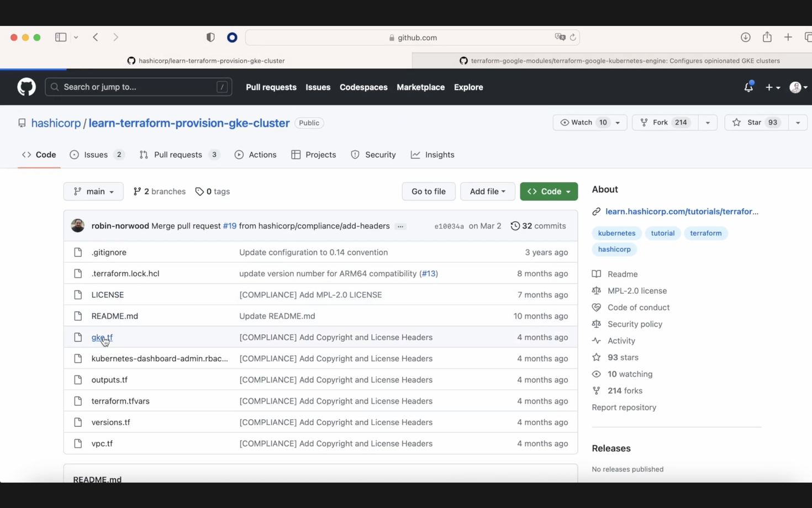Select the repository Pull requests tab
812x508 pixels.
tap(180, 155)
